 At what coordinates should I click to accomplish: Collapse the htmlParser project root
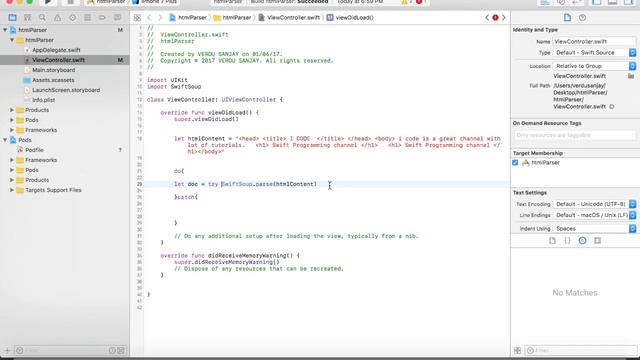coord(5,30)
